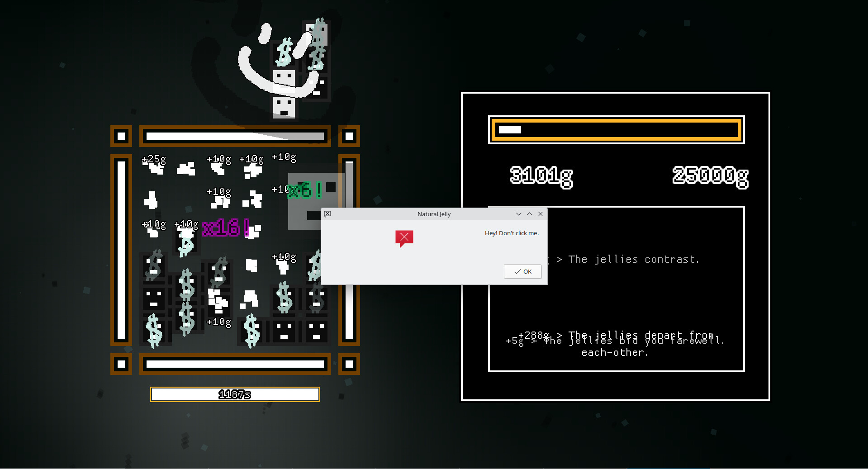Confirm the dialog with the OK button
The height and width of the screenshot is (469, 868).
click(x=522, y=271)
